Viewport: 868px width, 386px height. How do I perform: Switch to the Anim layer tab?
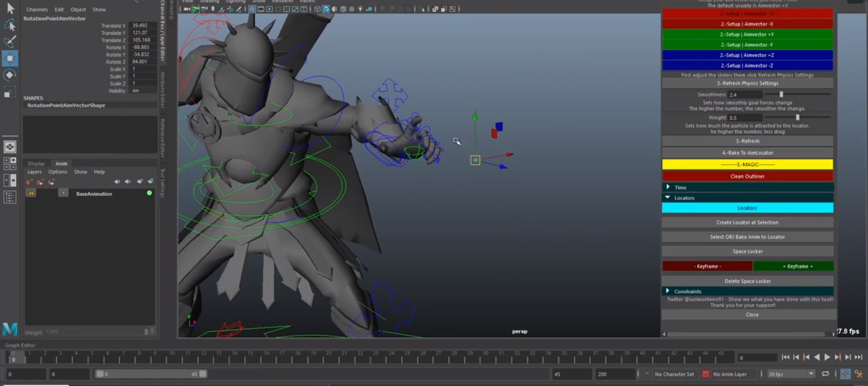[61, 163]
